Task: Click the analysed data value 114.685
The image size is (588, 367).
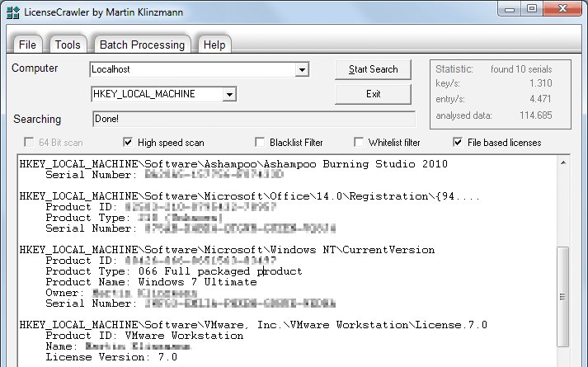Action: click(536, 115)
